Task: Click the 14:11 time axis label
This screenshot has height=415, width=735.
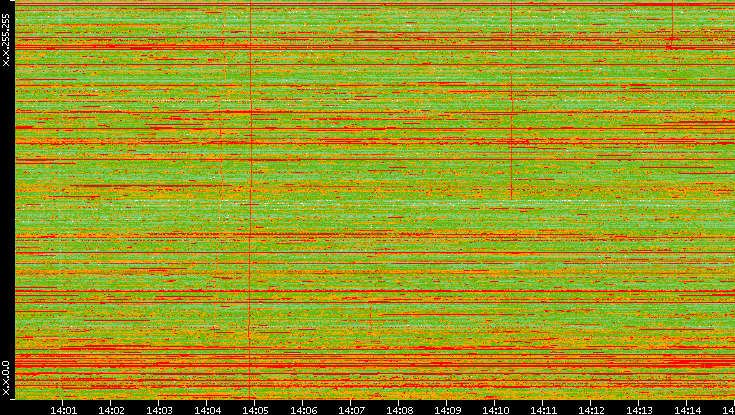Action: pyautogui.click(x=543, y=410)
